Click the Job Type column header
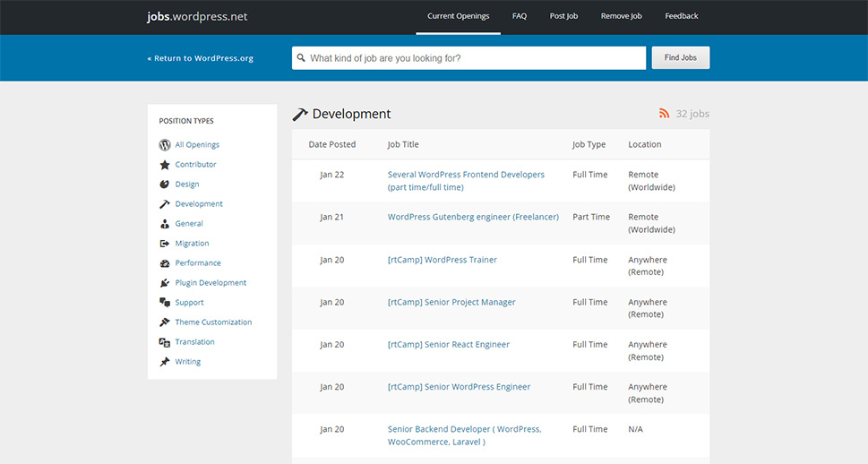This screenshot has width=868, height=464. (589, 144)
